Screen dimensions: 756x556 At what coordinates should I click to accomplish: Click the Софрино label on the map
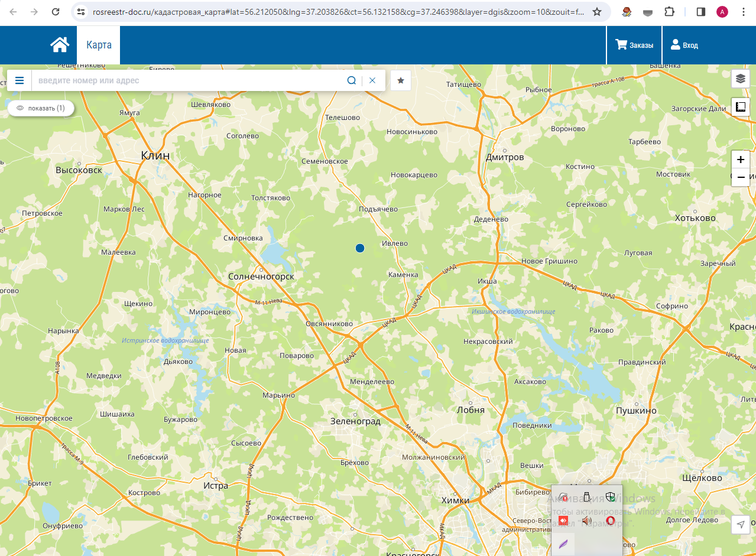coord(672,306)
